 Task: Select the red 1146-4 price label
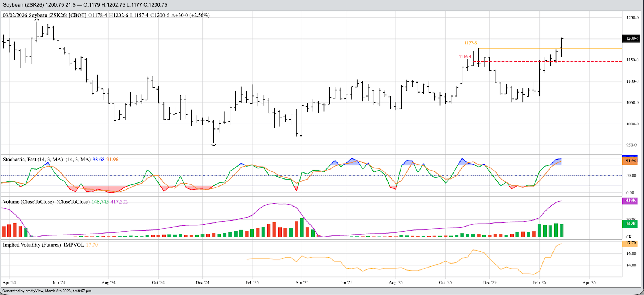pyautogui.click(x=465, y=57)
